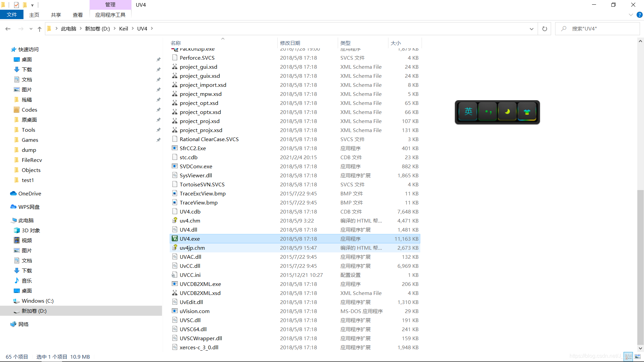
Task: Open the 查看 ribbon tab
Action: [78, 15]
